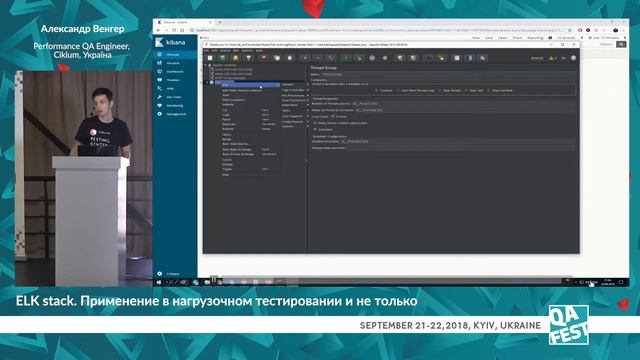Click the Paste icon in JMeter toolbar

tap(290, 58)
